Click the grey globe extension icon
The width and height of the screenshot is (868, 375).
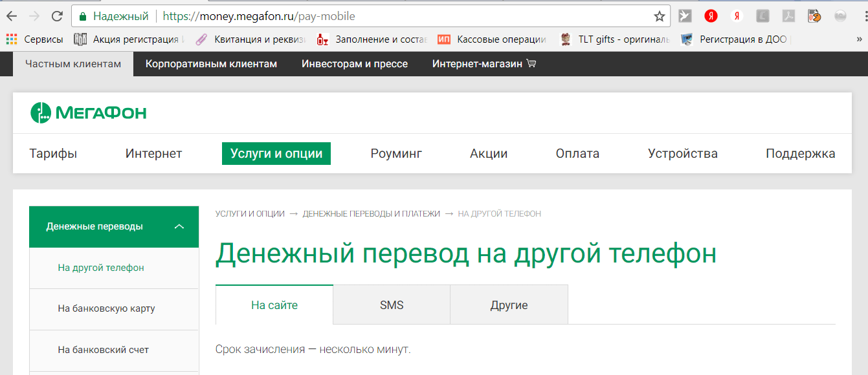click(840, 16)
